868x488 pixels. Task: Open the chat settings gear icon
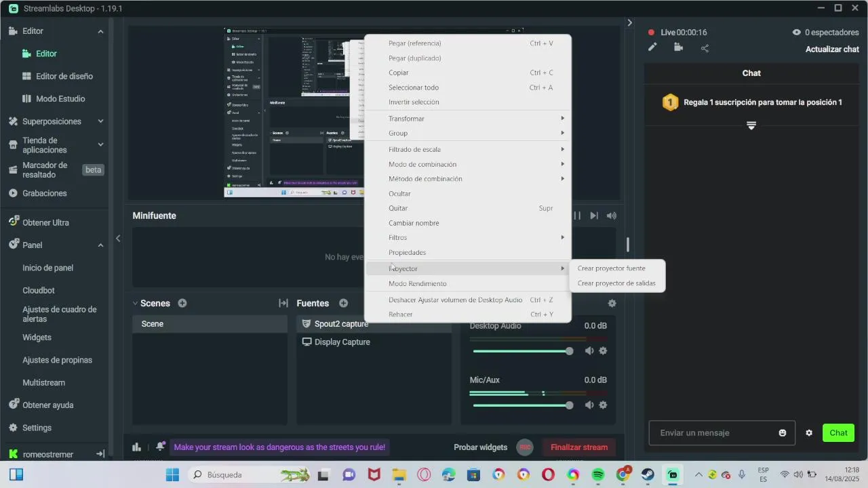tap(809, 433)
